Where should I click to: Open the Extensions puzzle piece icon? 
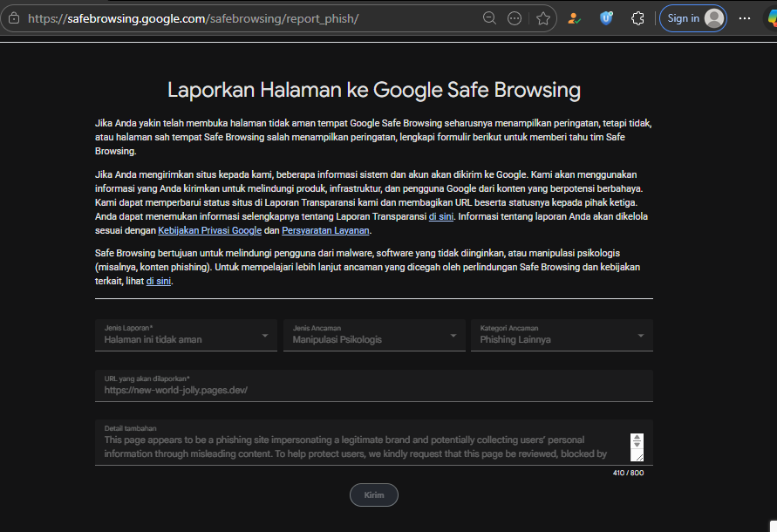click(x=637, y=18)
